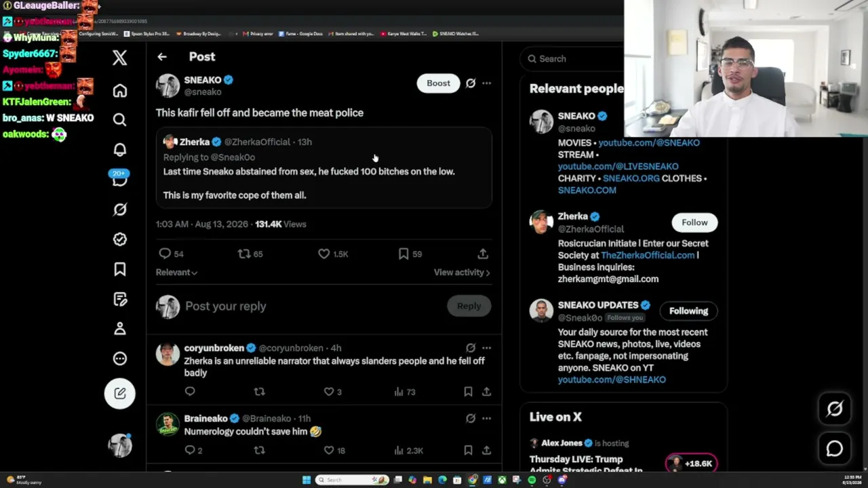Open the Bookmarks icon in sidebar
Viewport: 868px width, 488px height.
pyautogui.click(x=120, y=269)
